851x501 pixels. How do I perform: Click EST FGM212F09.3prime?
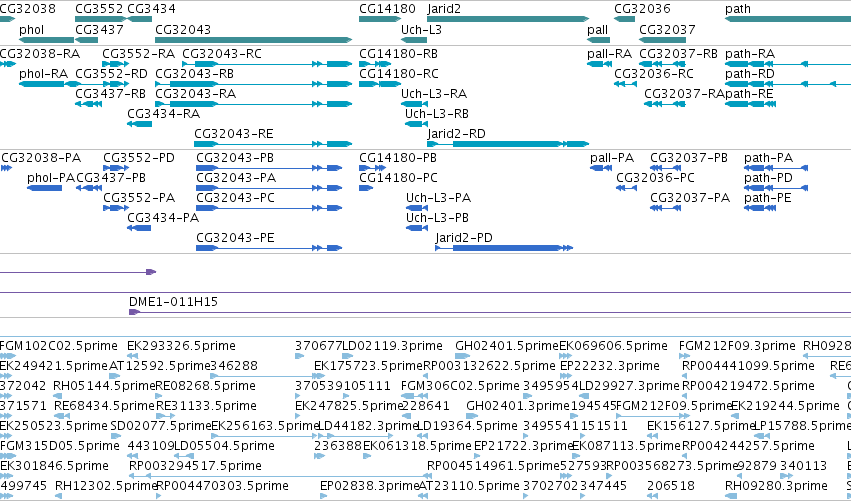point(737,346)
